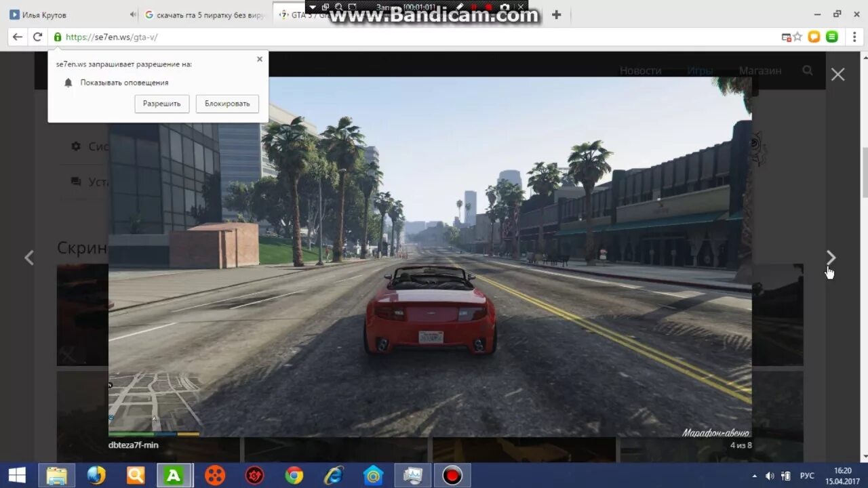
Task: Open File Explorer from taskbar
Action: click(x=56, y=475)
